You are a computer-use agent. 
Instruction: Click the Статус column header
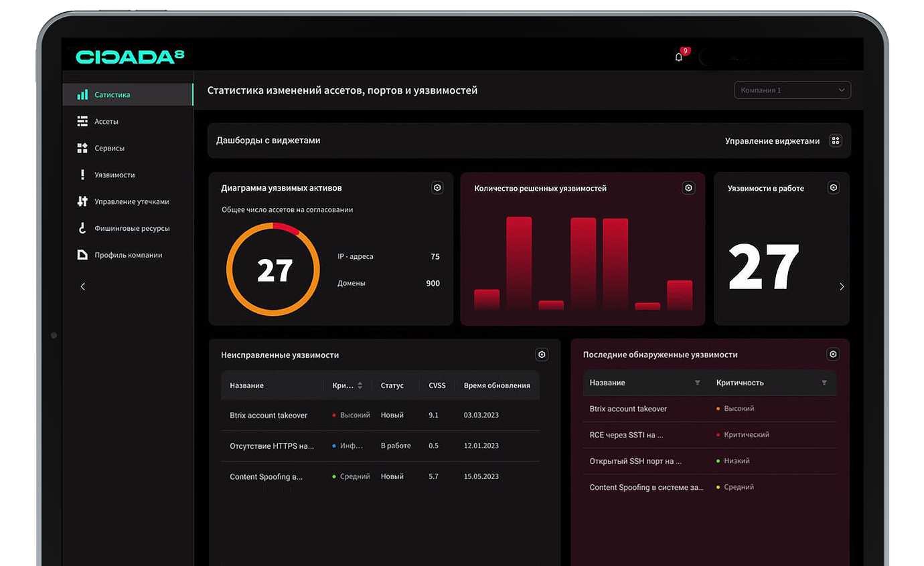(x=392, y=385)
